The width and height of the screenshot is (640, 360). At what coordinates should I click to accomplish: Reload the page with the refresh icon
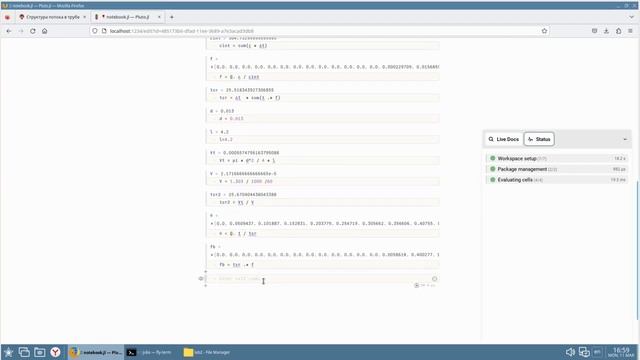(x=33, y=31)
